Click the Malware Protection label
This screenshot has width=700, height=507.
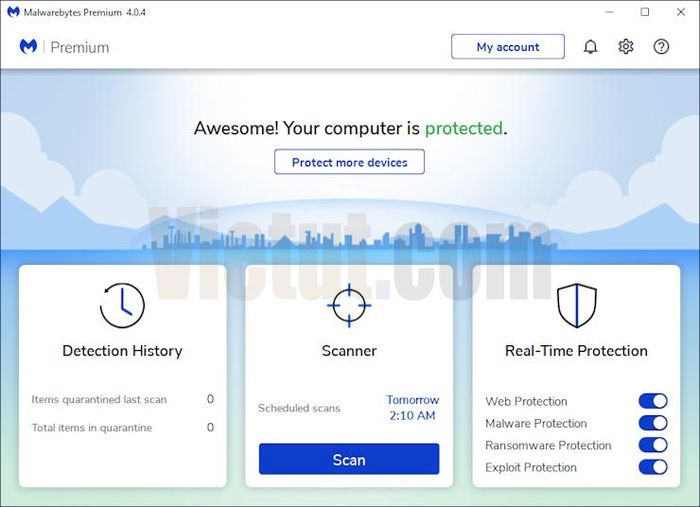pyautogui.click(x=536, y=423)
